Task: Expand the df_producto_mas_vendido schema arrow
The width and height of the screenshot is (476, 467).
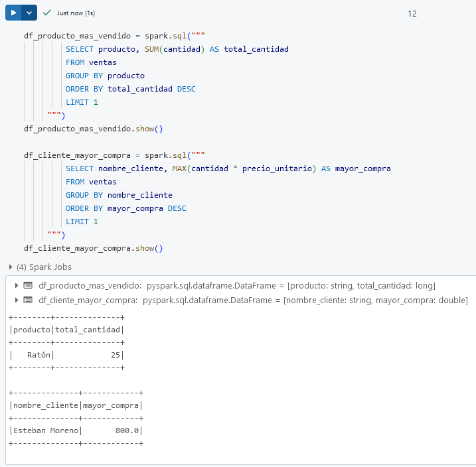Action: click(x=17, y=285)
